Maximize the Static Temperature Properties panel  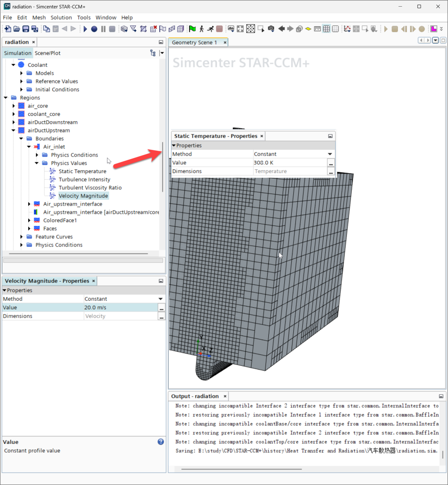click(x=330, y=136)
